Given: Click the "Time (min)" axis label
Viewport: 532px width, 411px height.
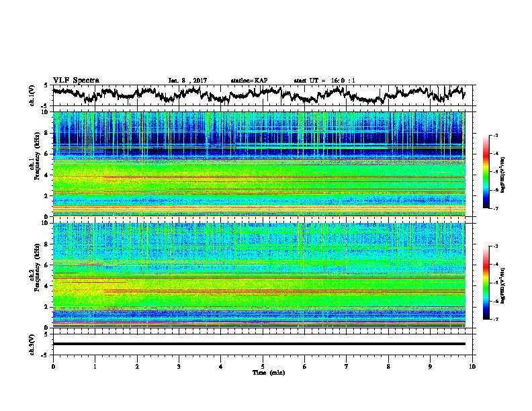Looking at the screenshot, I should [x=269, y=373].
